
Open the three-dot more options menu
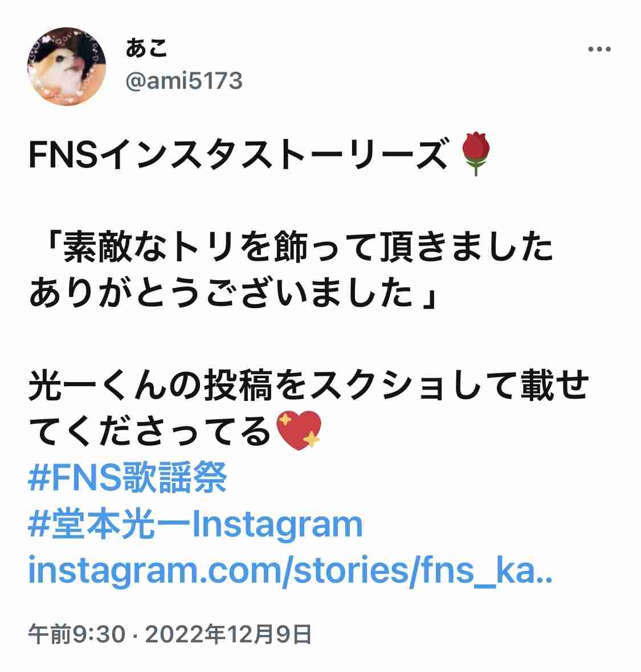pyautogui.click(x=599, y=50)
